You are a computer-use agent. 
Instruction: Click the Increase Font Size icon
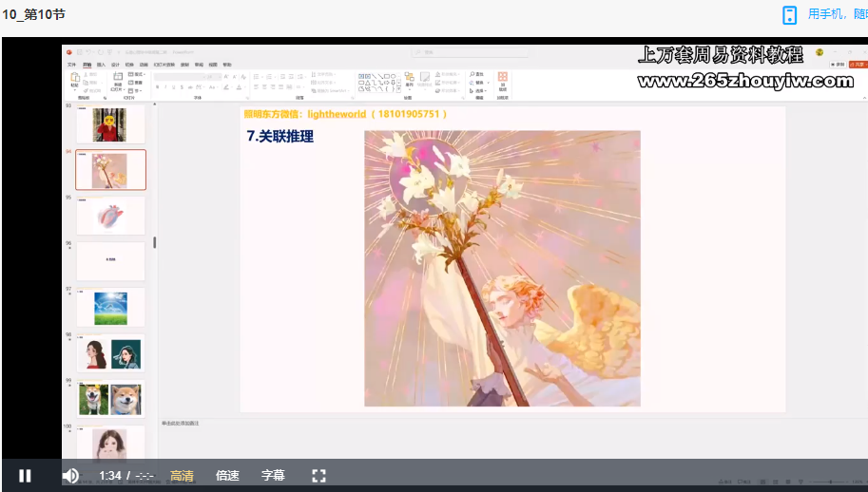pyautogui.click(x=226, y=76)
